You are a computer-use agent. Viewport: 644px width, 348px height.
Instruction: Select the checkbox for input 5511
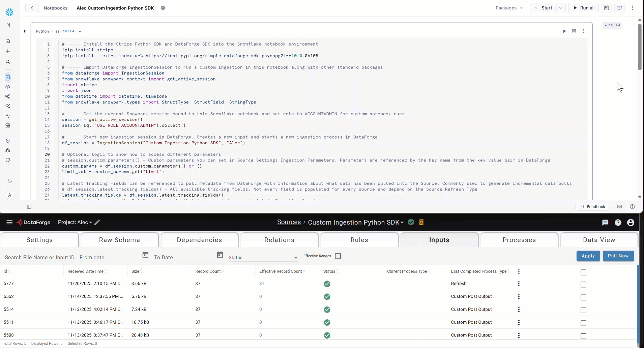point(584,323)
